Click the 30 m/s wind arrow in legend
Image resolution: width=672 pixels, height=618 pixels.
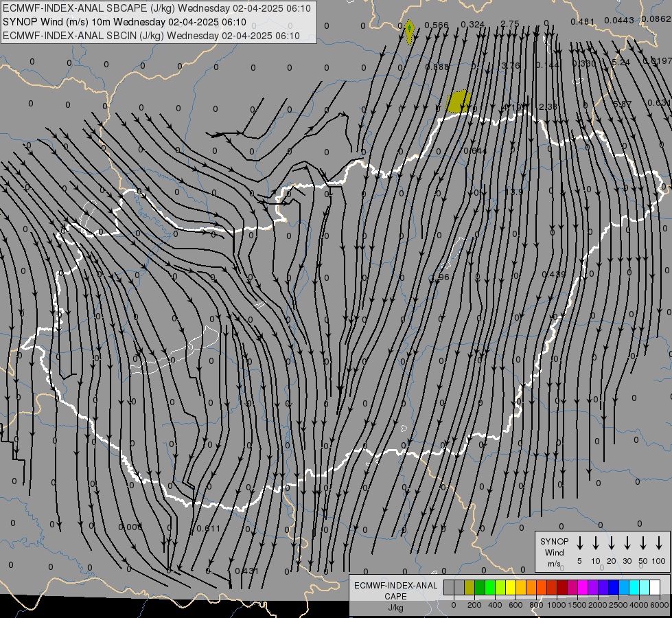click(627, 543)
